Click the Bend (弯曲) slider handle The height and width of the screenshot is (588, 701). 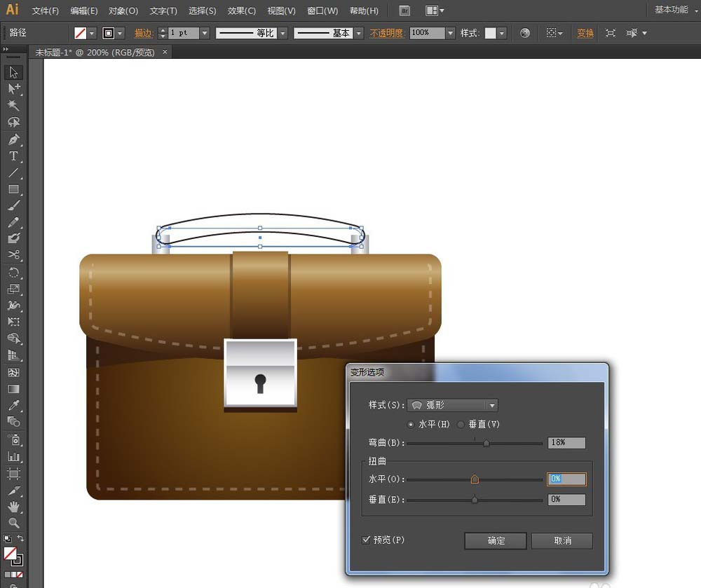[x=486, y=443]
